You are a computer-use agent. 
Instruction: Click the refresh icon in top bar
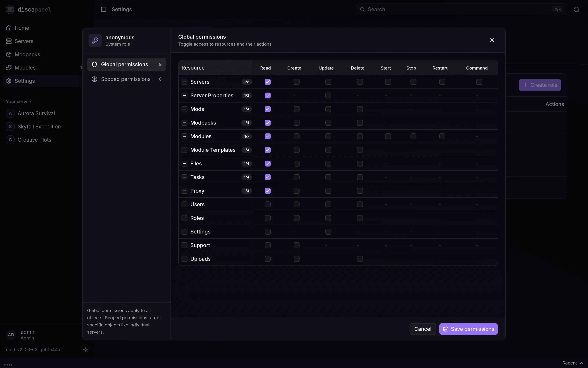point(576,10)
